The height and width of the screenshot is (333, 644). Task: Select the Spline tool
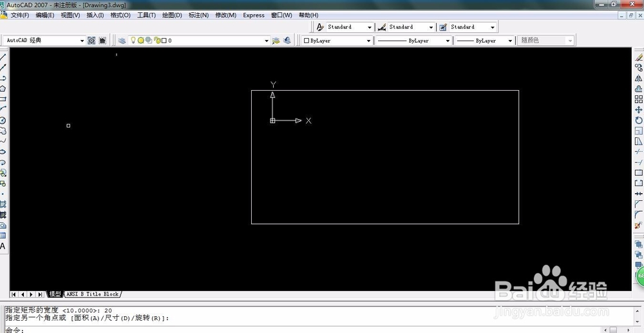pos(3,141)
